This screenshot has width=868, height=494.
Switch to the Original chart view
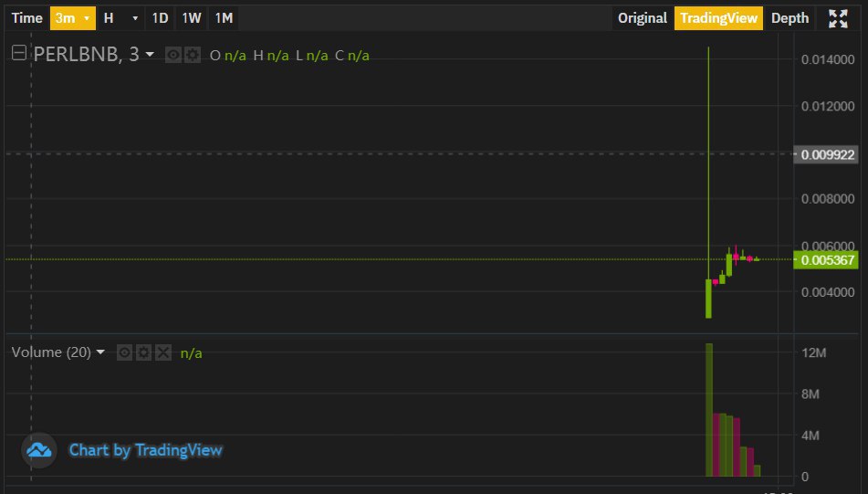pos(643,18)
